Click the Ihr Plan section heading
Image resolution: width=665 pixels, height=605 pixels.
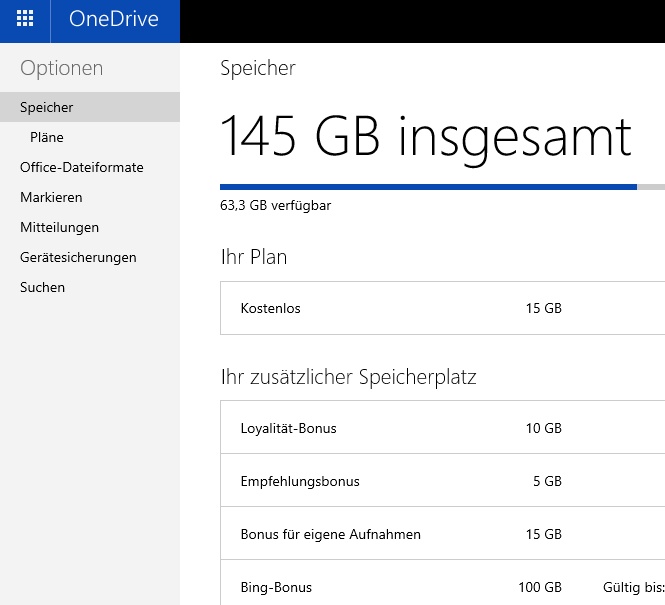coord(253,257)
